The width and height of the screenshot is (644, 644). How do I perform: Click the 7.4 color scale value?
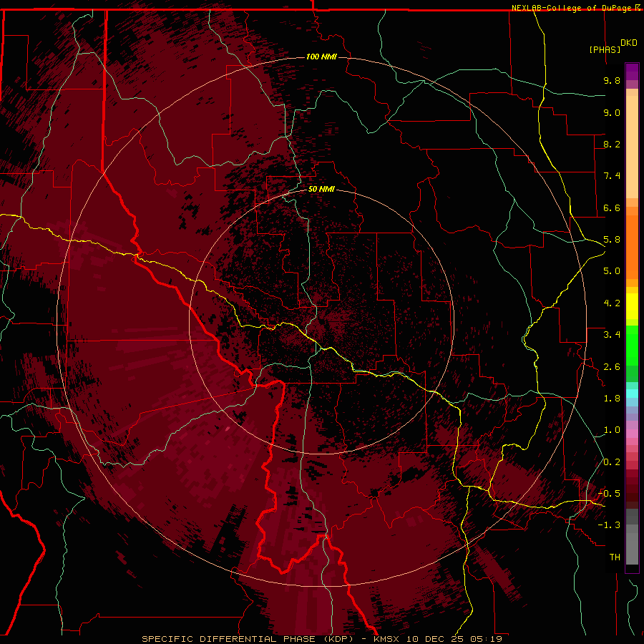[x=612, y=176]
